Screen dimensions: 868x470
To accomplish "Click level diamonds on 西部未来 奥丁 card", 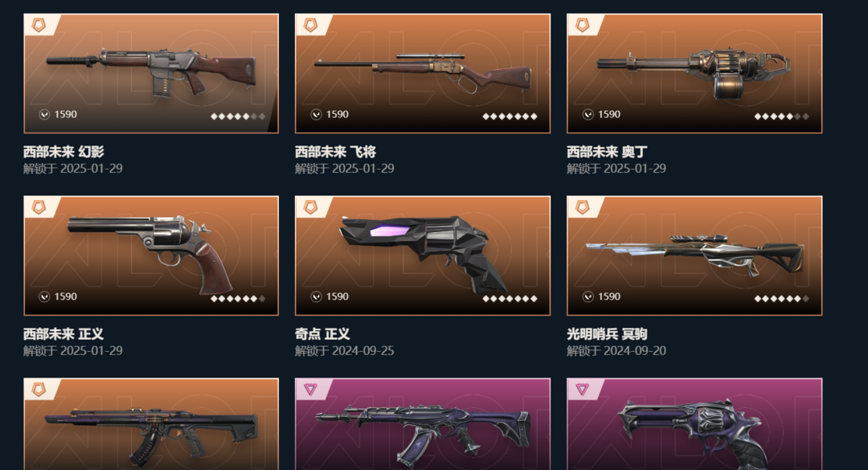I will (782, 116).
